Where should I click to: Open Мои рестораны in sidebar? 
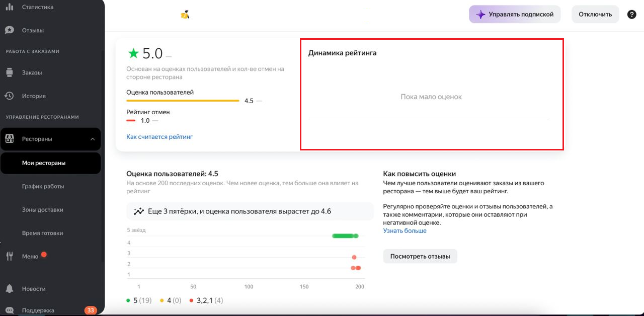[x=44, y=163]
